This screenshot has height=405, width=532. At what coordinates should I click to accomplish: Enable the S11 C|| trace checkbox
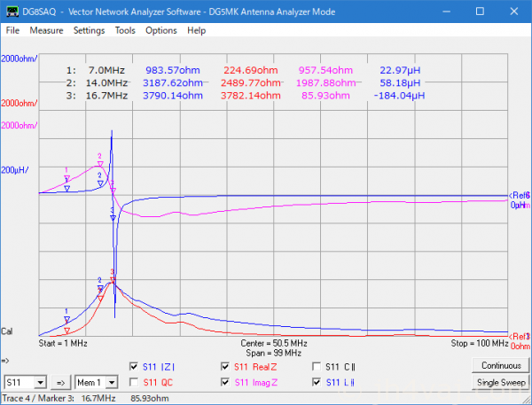point(317,366)
